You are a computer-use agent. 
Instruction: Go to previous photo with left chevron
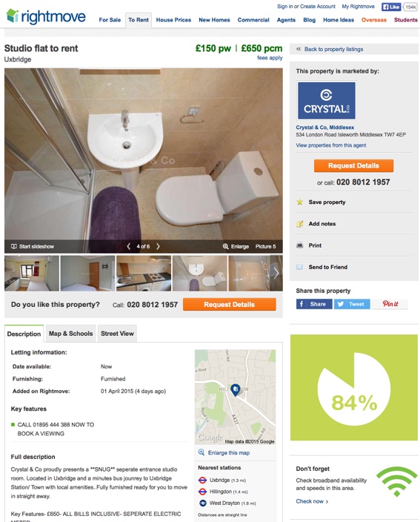(128, 246)
